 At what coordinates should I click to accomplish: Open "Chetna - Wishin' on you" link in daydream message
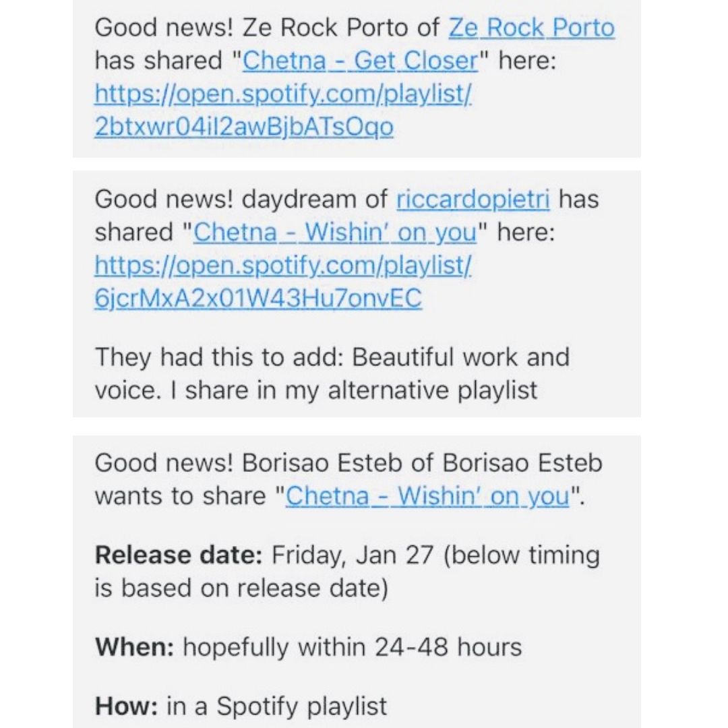335,232
